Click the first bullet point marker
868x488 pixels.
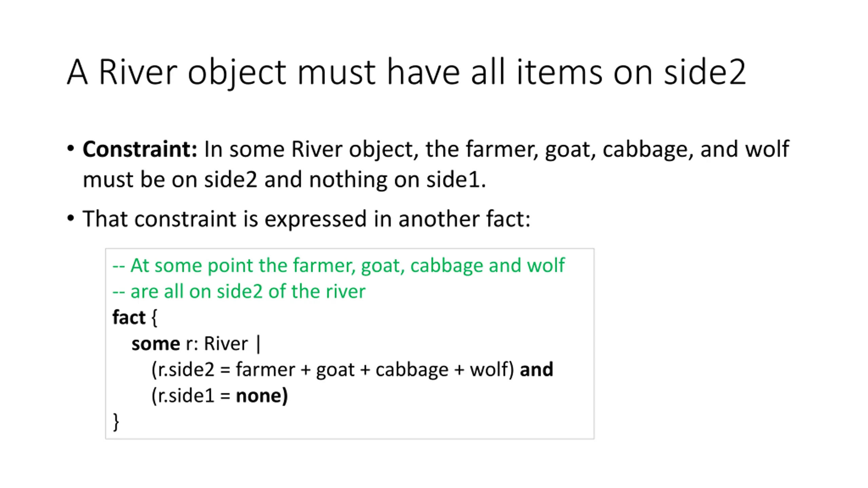coord(71,148)
